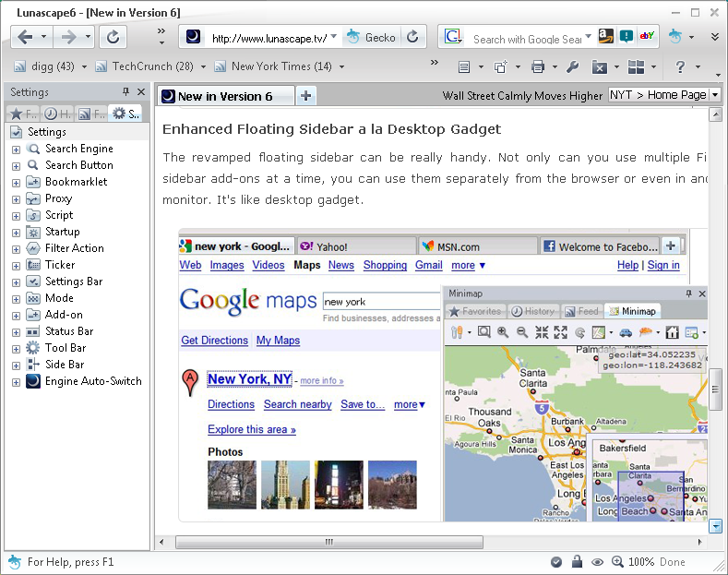Expand the Startup tree node
728x575 pixels.
(16, 233)
